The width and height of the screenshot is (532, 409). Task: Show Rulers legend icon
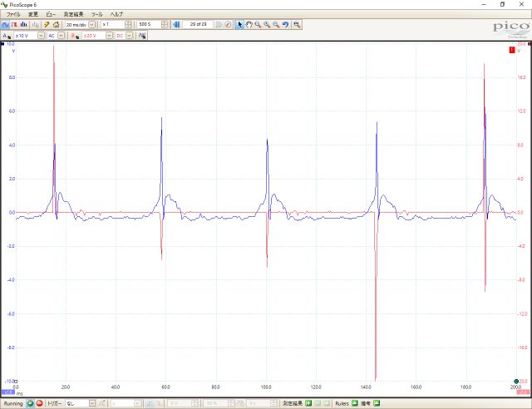[355, 403]
